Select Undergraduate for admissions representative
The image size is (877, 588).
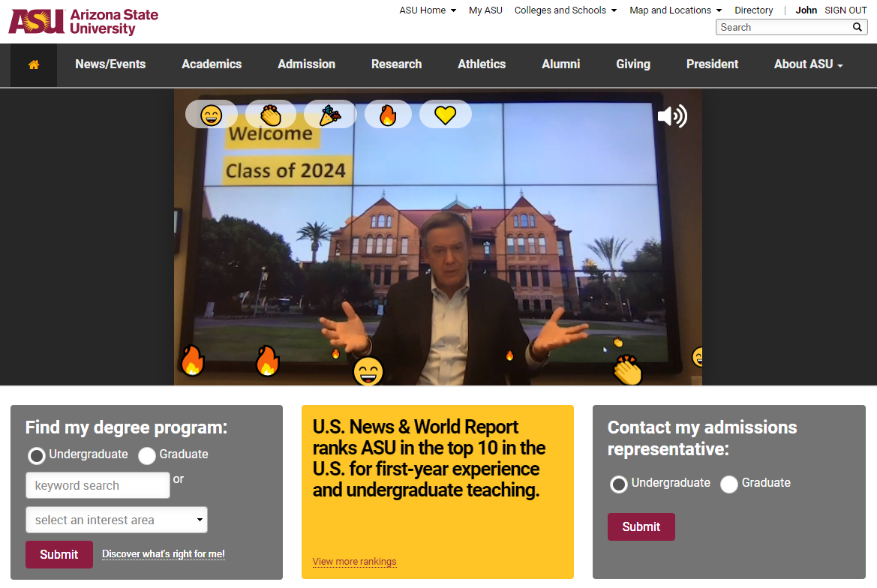[619, 484]
